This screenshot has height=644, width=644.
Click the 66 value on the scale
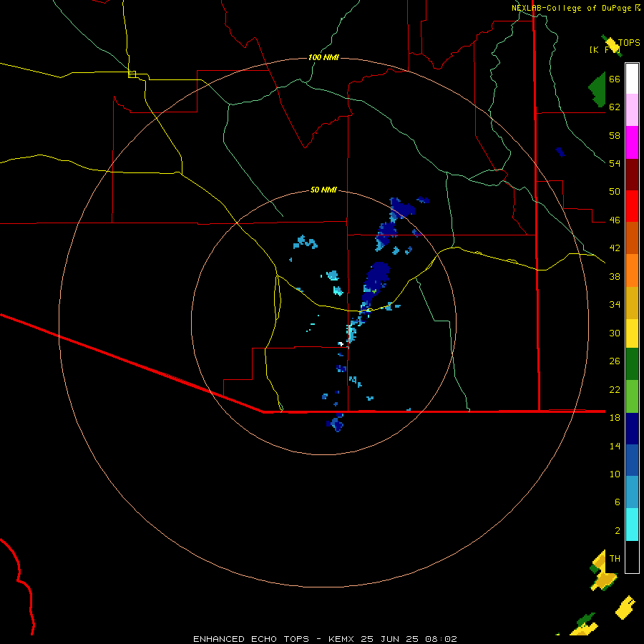pyautogui.click(x=615, y=79)
